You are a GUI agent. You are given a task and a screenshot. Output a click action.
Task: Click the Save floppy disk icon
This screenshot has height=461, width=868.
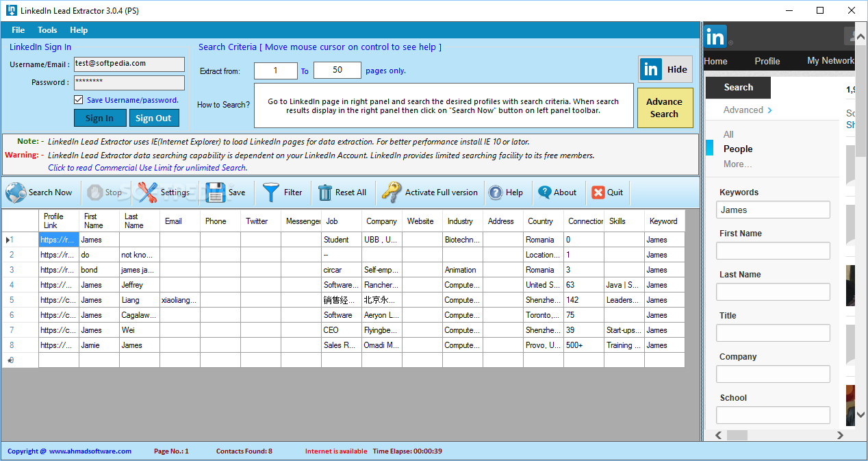click(216, 192)
